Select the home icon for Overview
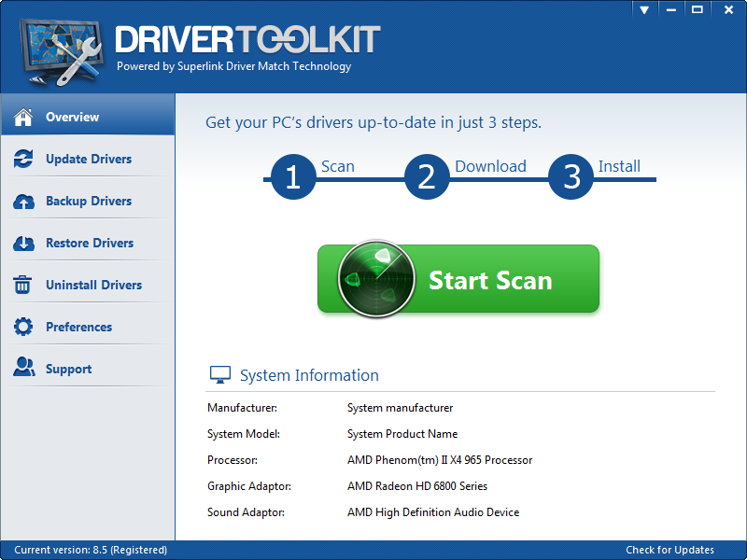747x560 pixels. [23, 117]
